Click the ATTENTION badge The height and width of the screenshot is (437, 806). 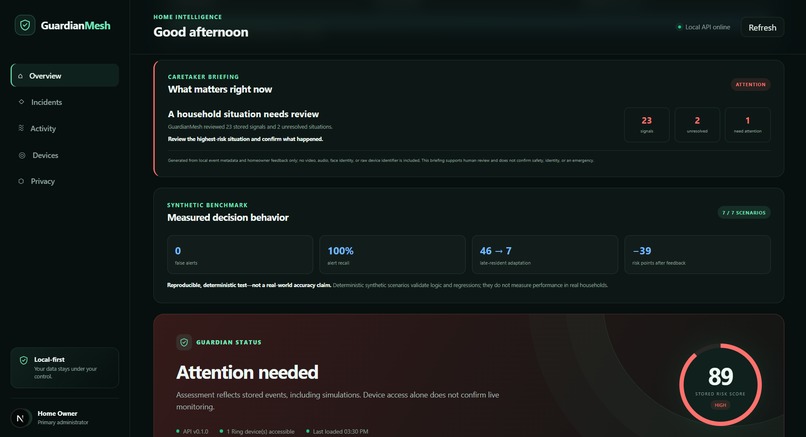750,84
